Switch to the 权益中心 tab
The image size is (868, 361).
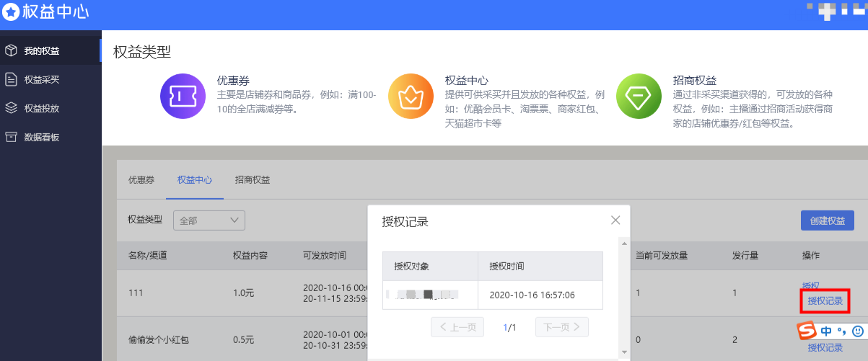pyautogui.click(x=195, y=180)
